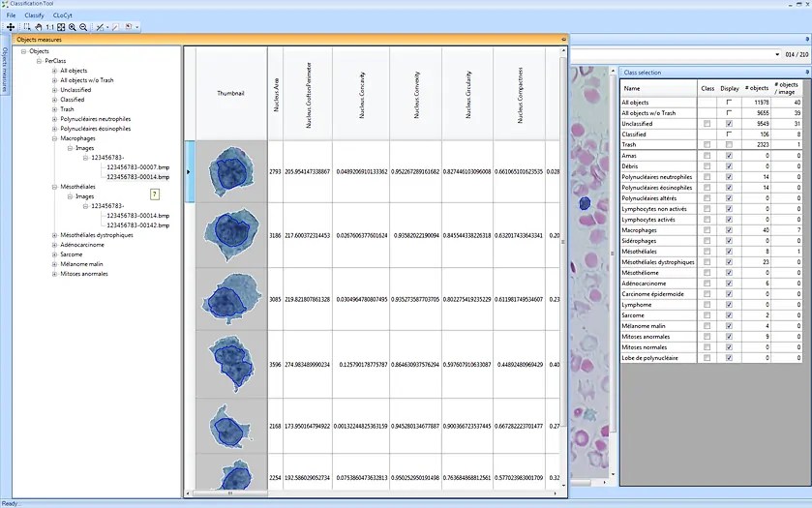
Task: Select Polynucléaires neutrophiles in the tree
Action: [x=95, y=119]
